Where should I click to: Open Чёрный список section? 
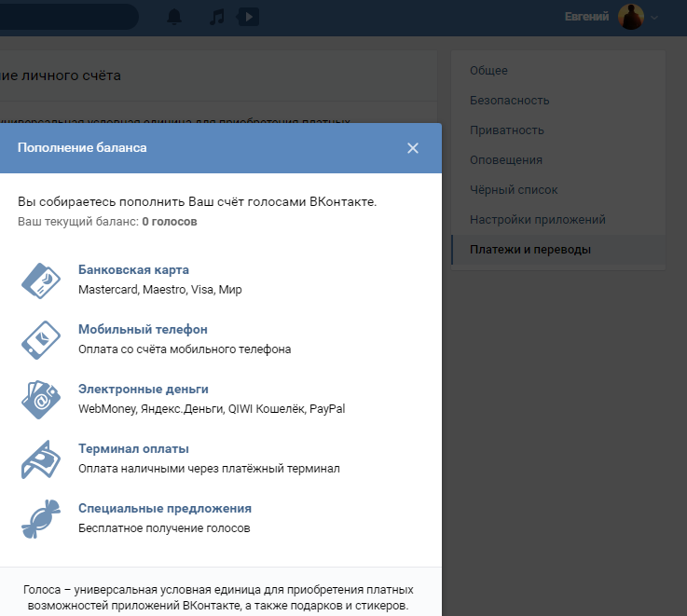(x=558, y=190)
